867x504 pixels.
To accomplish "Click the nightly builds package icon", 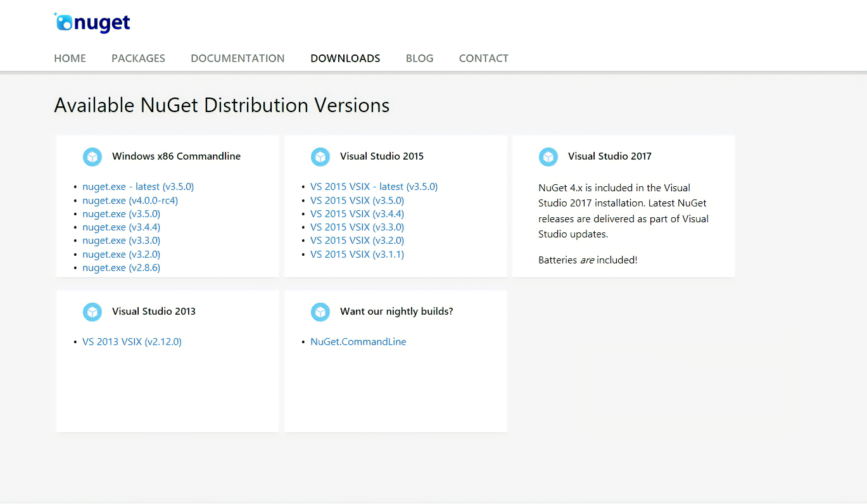I will tap(320, 312).
